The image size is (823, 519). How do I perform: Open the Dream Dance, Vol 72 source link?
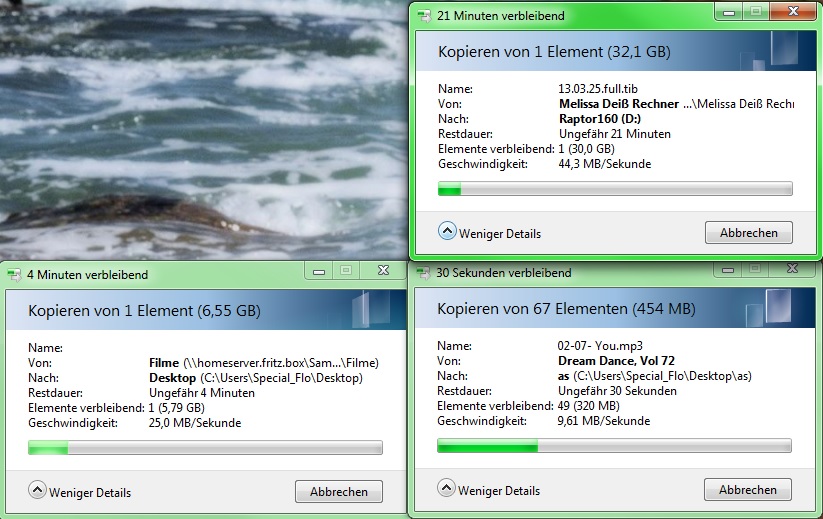pyautogui.click(x=616, y=361)
